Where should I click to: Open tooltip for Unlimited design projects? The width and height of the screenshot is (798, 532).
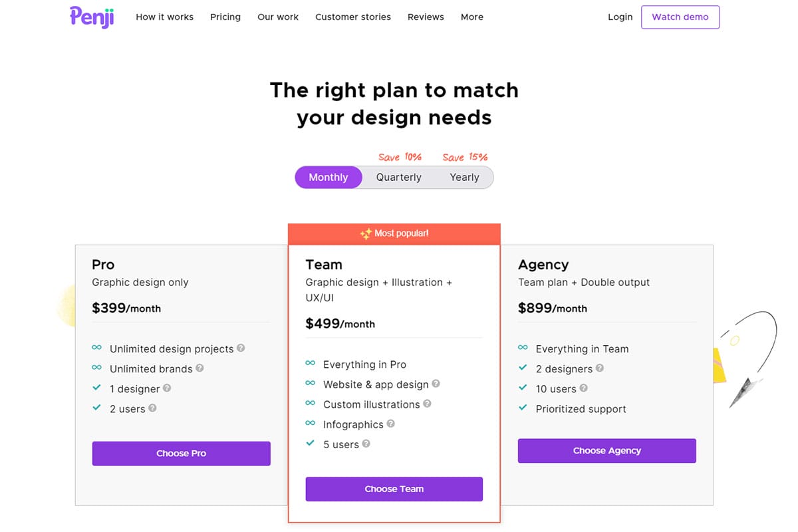[x=242, y=348]
